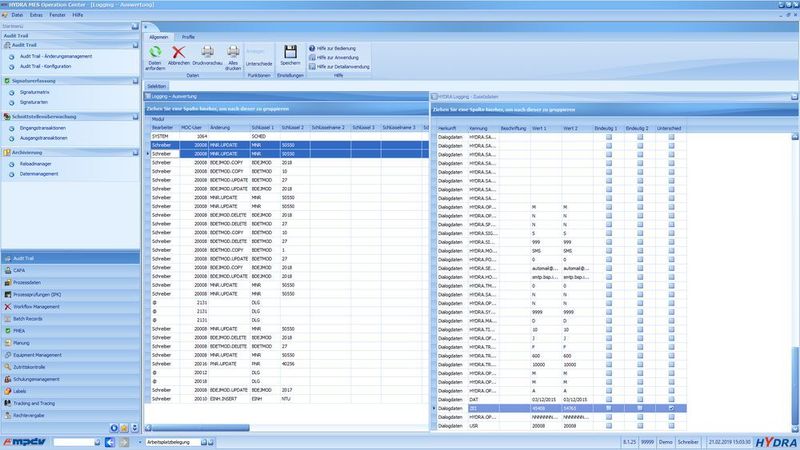Toggle Unterschied checkbox in 03/12/2015 row
The width and height of the screenshot is (800, 450).
coord(671,399)
